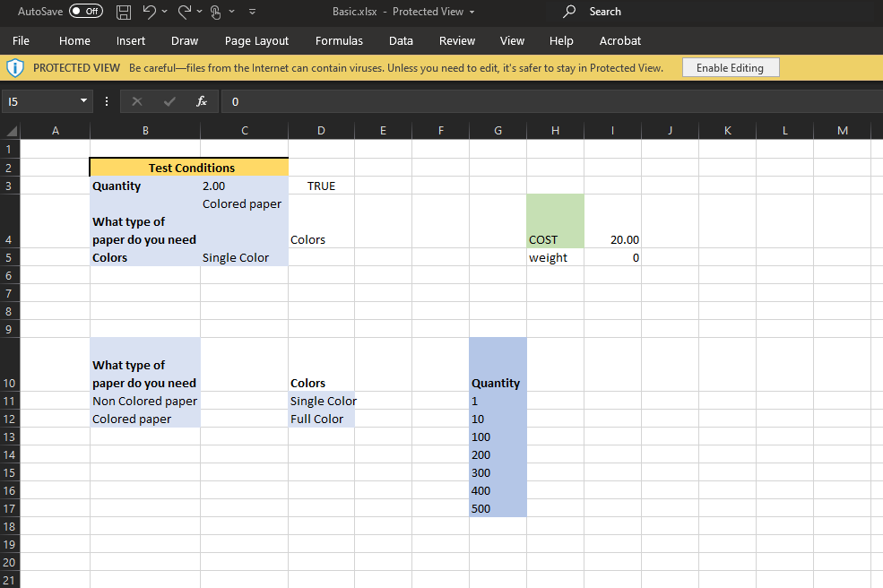Open the Acrobat tab
The image size is (883, 588).
(620, 40)
